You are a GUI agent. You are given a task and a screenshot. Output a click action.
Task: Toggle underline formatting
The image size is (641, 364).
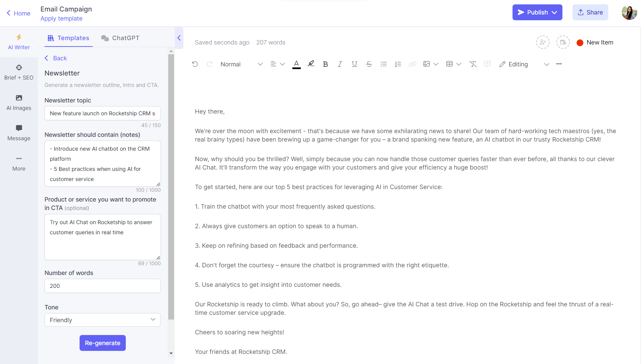pyautogui.click(x=354, y=64)
